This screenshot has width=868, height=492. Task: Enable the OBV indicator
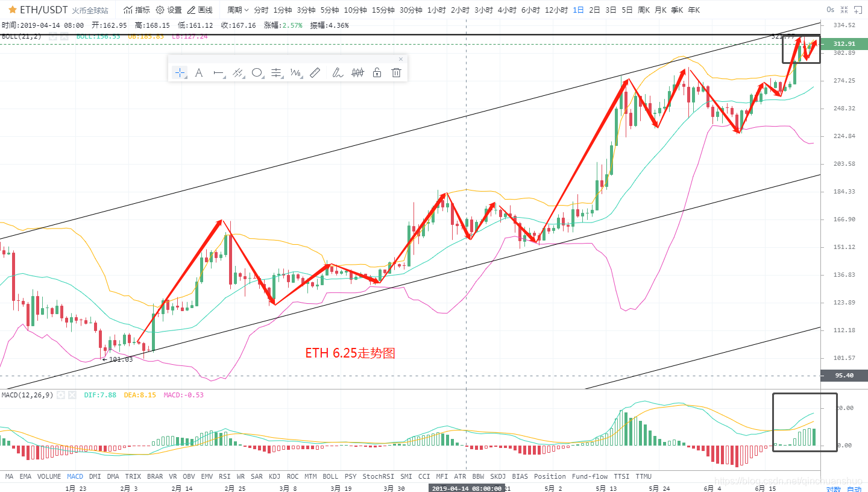coord(189,476)
